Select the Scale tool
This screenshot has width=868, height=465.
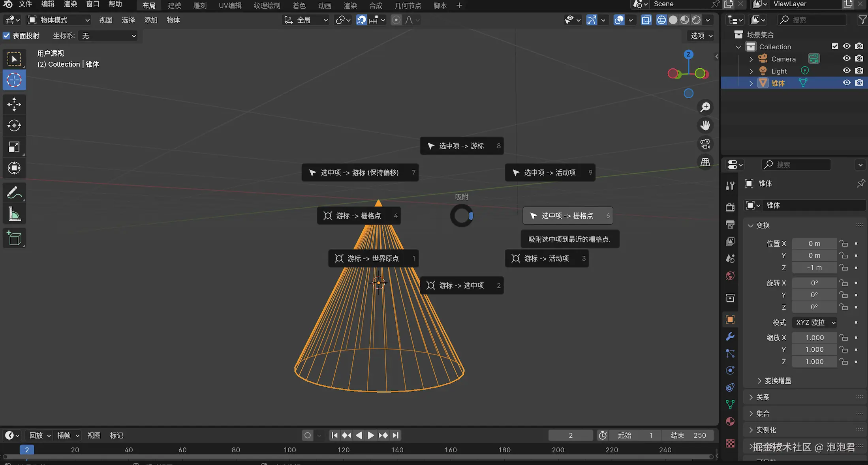[x=14, y=147]
